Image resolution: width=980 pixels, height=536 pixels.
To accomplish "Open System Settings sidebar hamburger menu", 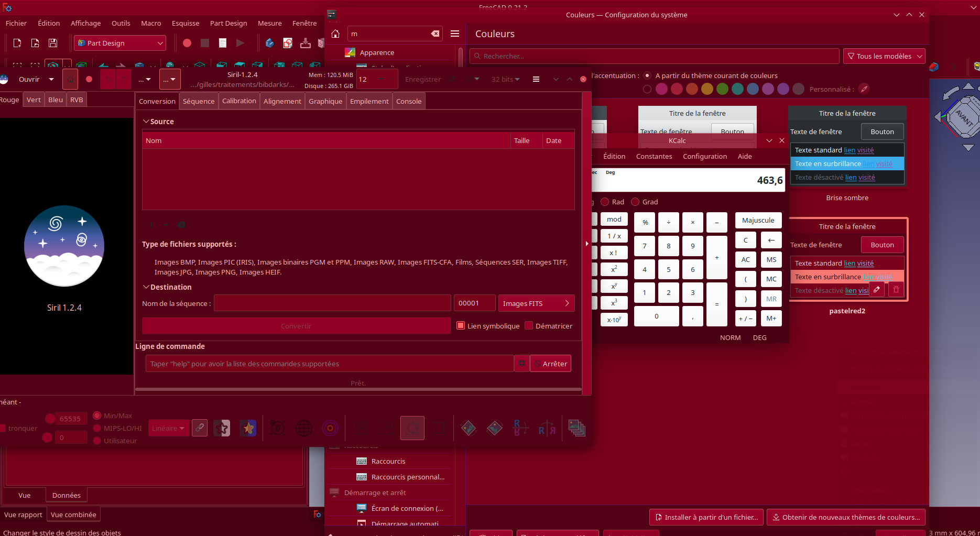I will (x=455, y=34).
